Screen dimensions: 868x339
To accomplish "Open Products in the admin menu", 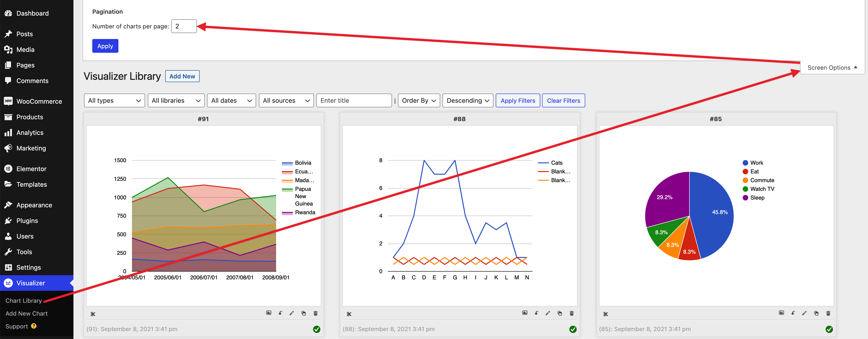I will [x=37, y=117].
